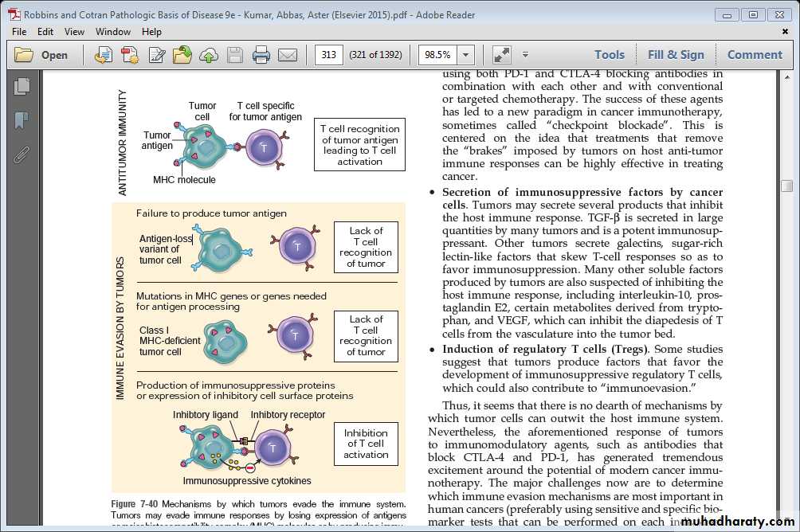Click the vertical scrollbar thumb
The height and width of the screenshot is (532, 800).
pyautogui.click(x=787, y=186)
